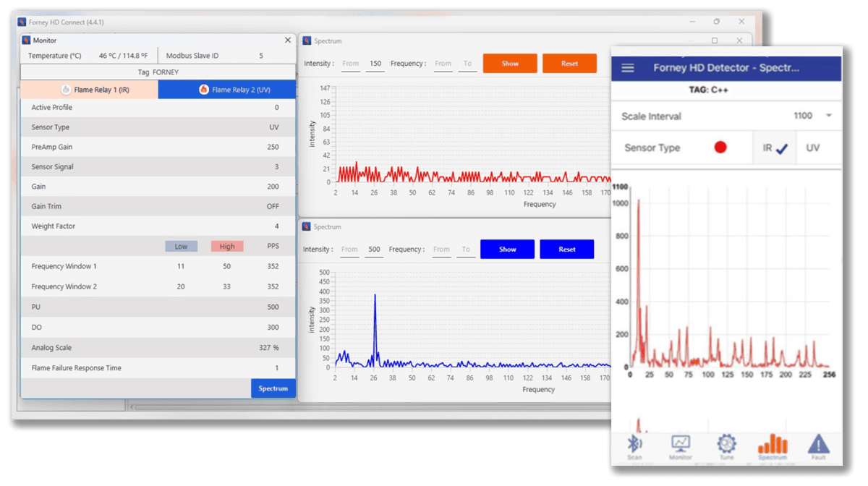Click the Low column header
Image resolution: width=868 pixels, height=486 pixels.
point(181,247)
